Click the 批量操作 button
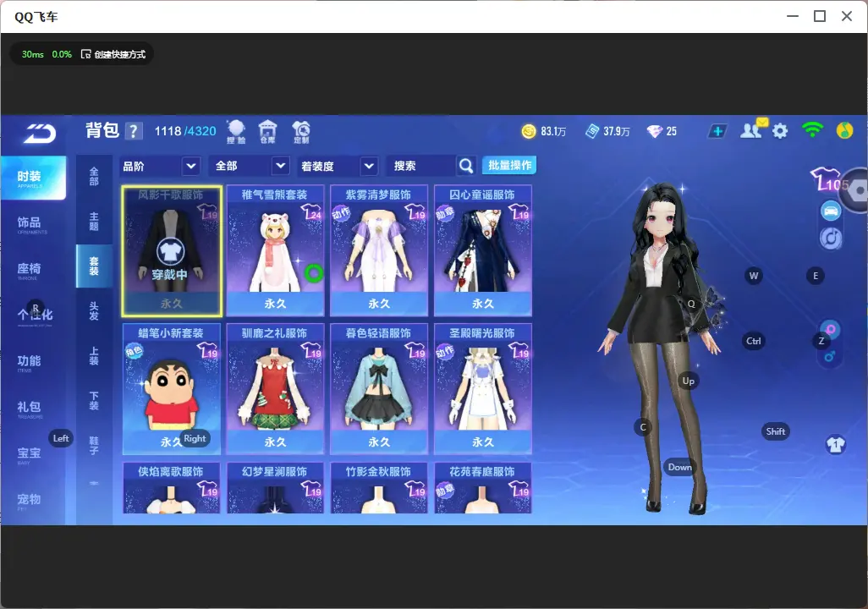This screenshot has height=609, width=868. click(x=509, y=165)
